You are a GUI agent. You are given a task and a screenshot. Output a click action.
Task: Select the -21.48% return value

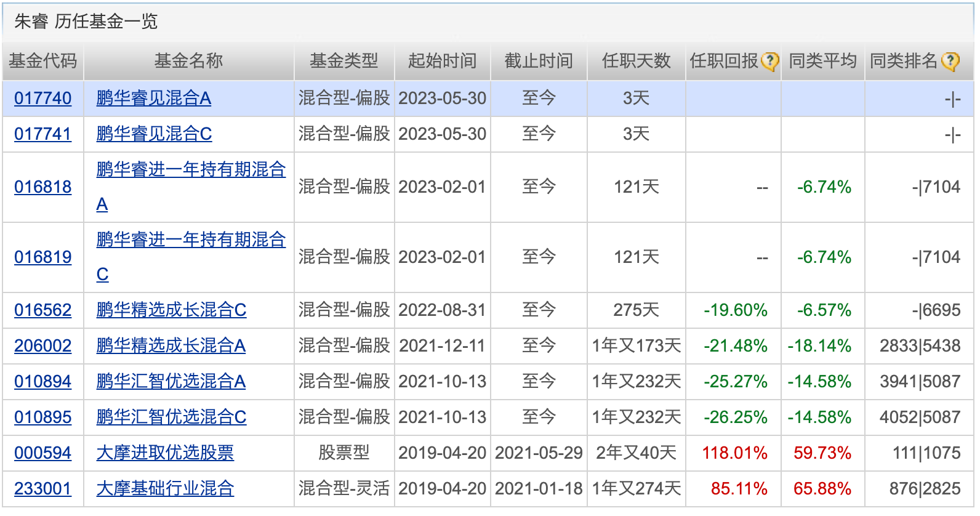736,346
